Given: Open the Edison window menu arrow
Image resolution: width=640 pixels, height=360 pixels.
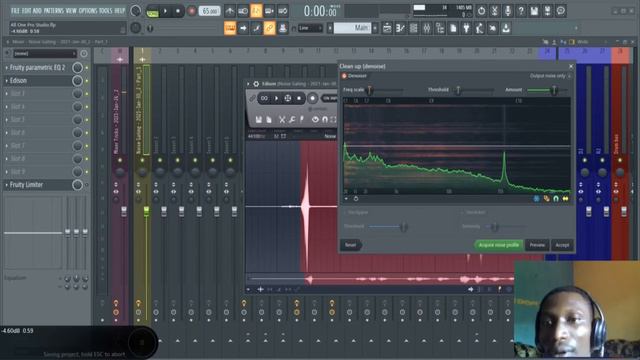Looking at the screenshot, I should click(248, 84).
